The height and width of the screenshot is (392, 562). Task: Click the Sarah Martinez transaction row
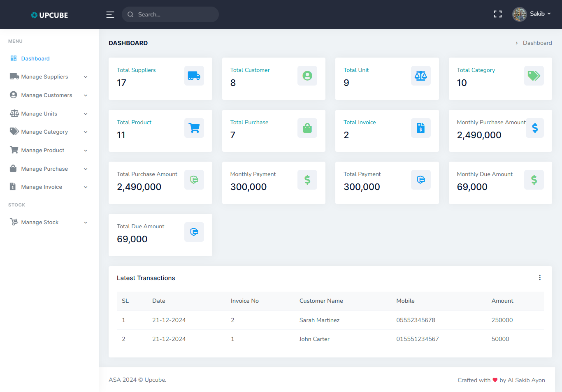coord(319,320)
